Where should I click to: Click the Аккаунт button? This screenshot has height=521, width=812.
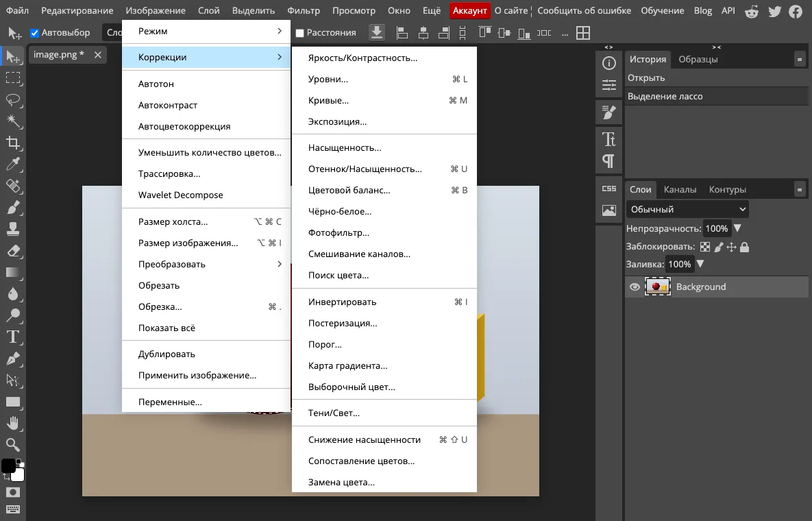pyautogui.click(x=469, y=11)
